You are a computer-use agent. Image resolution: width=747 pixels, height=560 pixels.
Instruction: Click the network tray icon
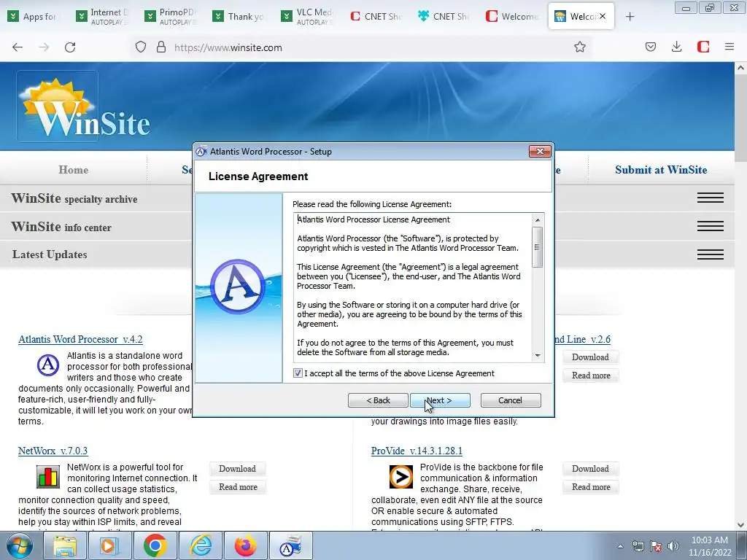(x=638, y=546)
